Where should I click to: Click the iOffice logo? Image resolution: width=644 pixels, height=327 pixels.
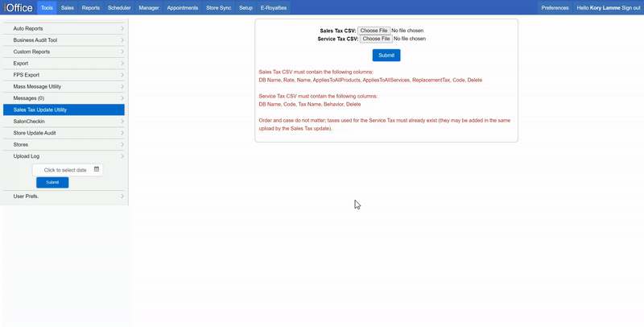(19, 7)
